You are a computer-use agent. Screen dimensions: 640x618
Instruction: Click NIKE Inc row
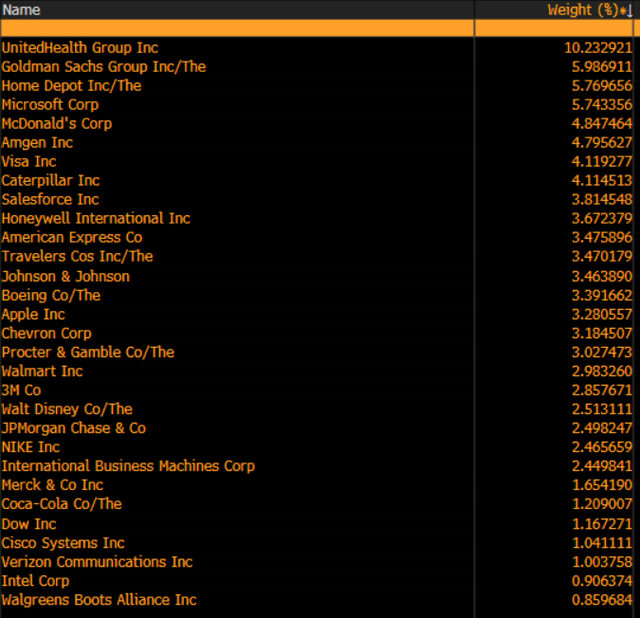click(x=316, y=447)
